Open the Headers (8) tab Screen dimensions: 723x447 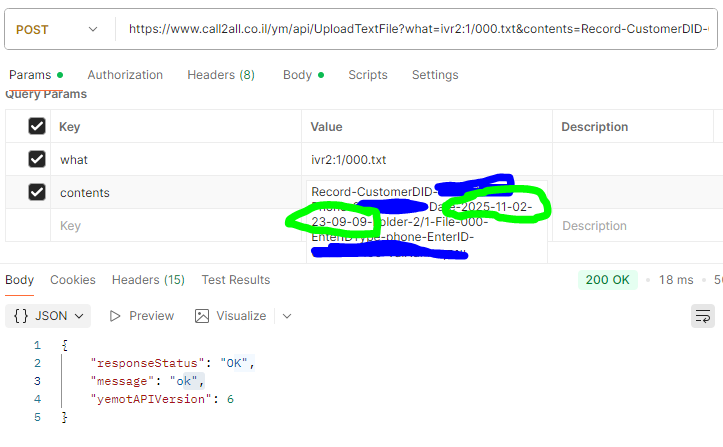220,75
